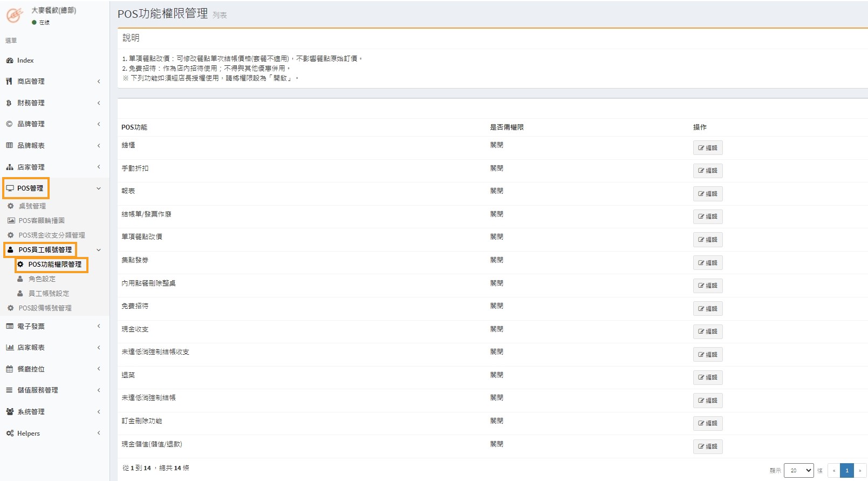The image size is (868, 481).
Task: Click the 編輯 button for 錢櫃
Action: [707, 148]
